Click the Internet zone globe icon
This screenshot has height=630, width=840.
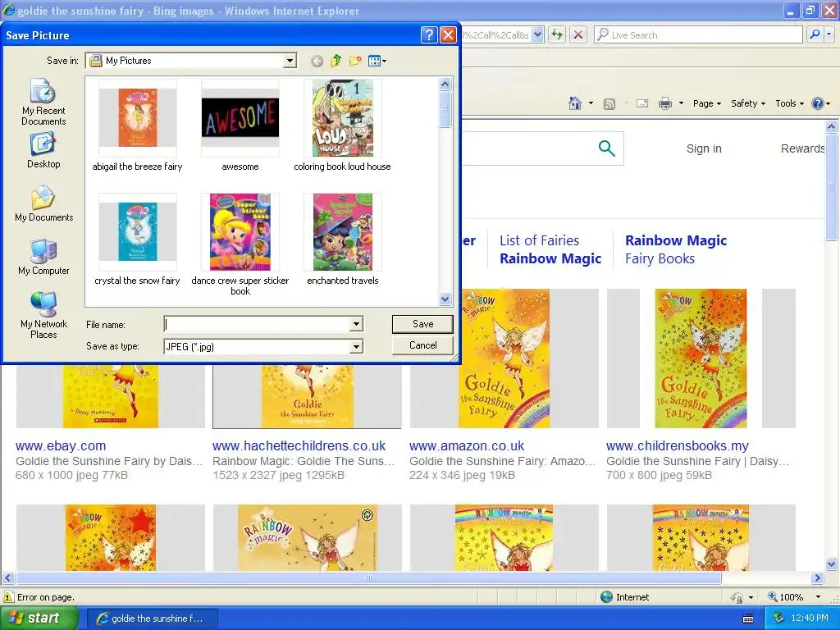tap(606, 597)
